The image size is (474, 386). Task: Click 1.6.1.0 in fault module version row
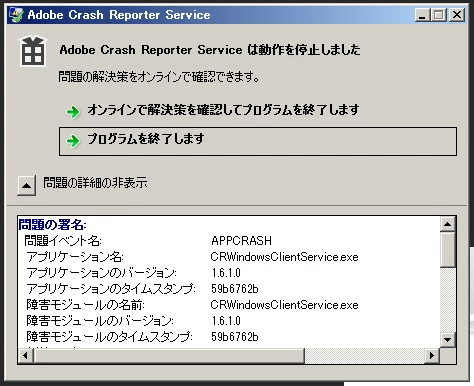(226, 321)
